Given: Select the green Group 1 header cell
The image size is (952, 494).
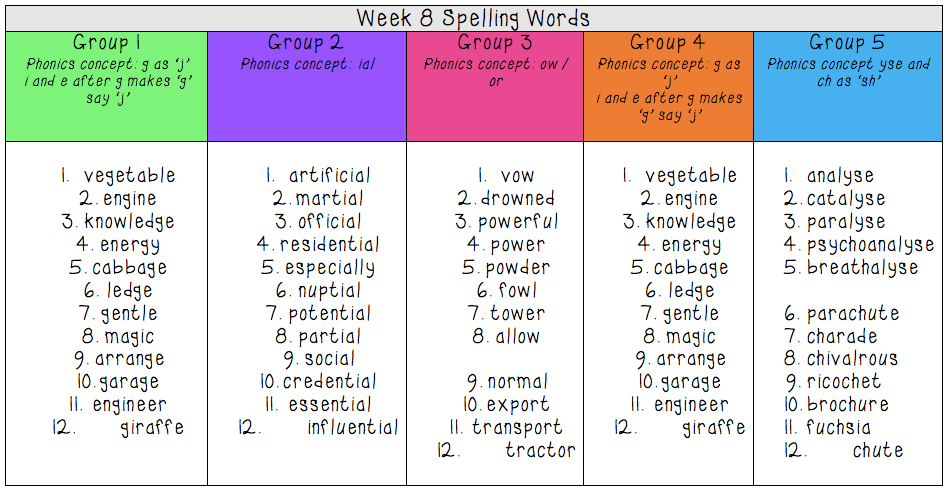Looking at the screenshot, I should 105,86.
